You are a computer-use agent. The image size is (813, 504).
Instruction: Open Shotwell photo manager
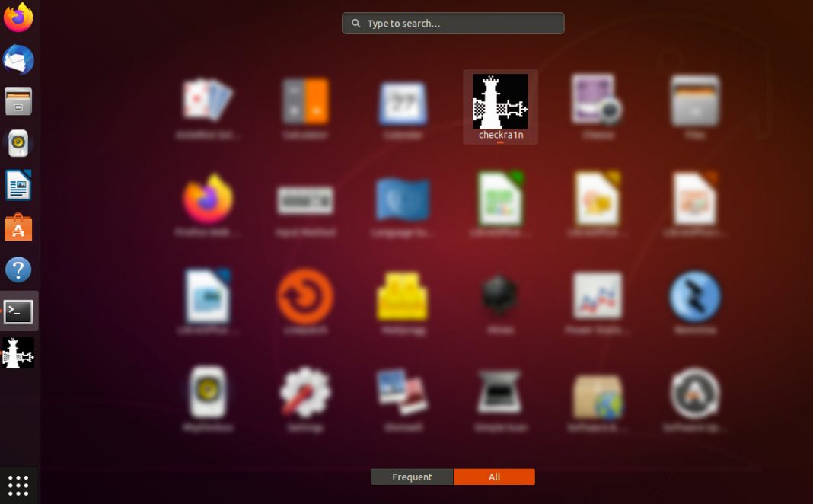point(403,394)
